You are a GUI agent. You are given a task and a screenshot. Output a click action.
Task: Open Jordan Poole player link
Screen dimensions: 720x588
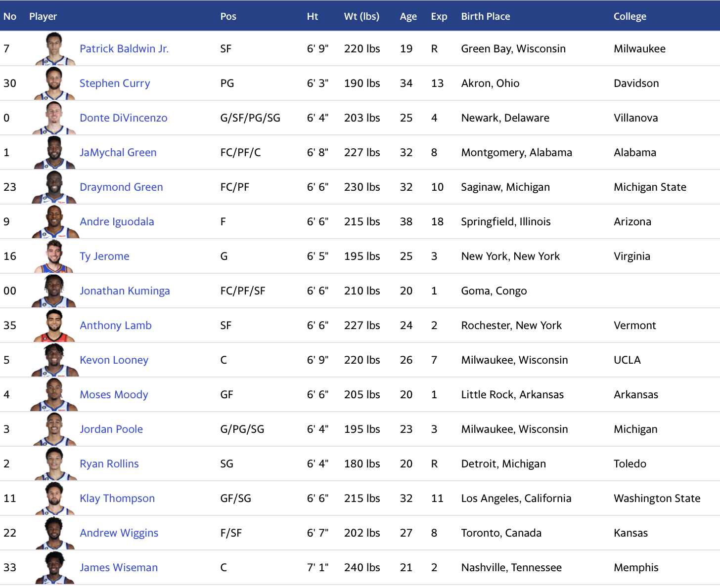(111, 429)
